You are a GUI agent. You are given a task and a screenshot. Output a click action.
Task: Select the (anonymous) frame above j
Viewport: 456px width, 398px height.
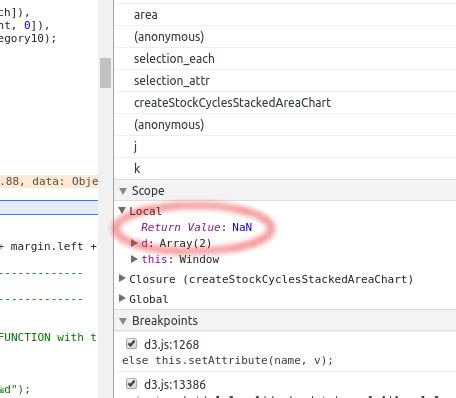pyautogui.click(x=285, y=125)
